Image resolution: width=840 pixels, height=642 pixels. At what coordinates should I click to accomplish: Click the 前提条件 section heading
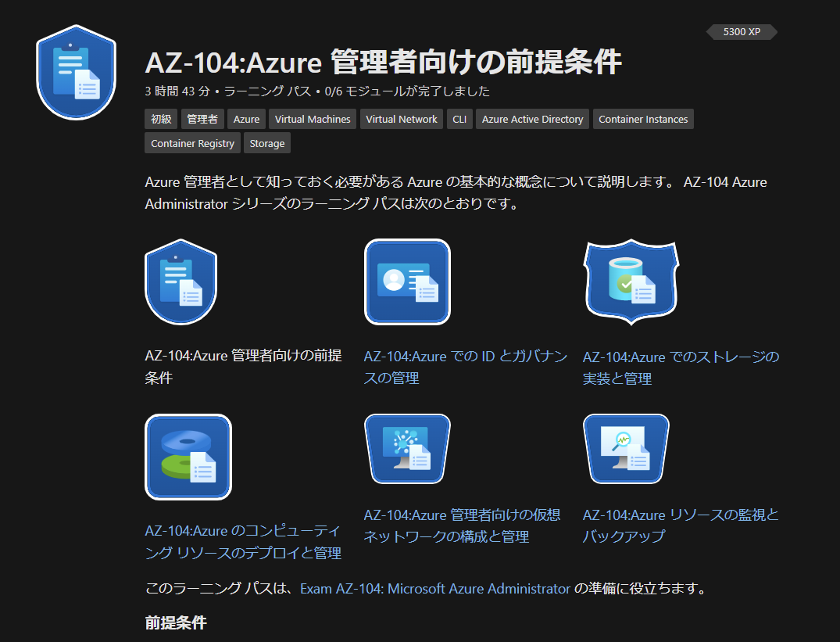(x=176, y=622)
